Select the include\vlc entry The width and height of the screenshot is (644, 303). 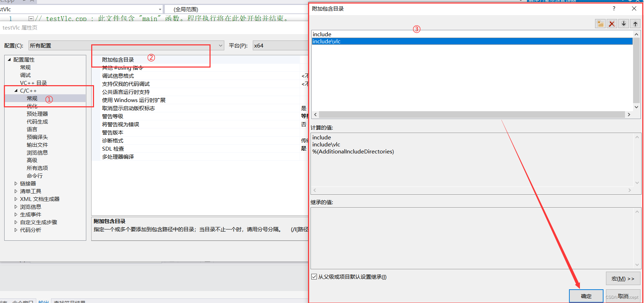472,41
